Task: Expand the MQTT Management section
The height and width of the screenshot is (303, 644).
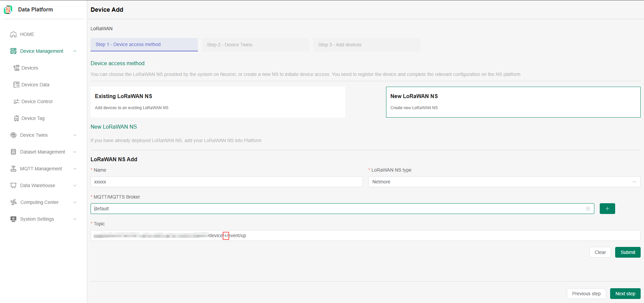Action: tap(75, 169)
